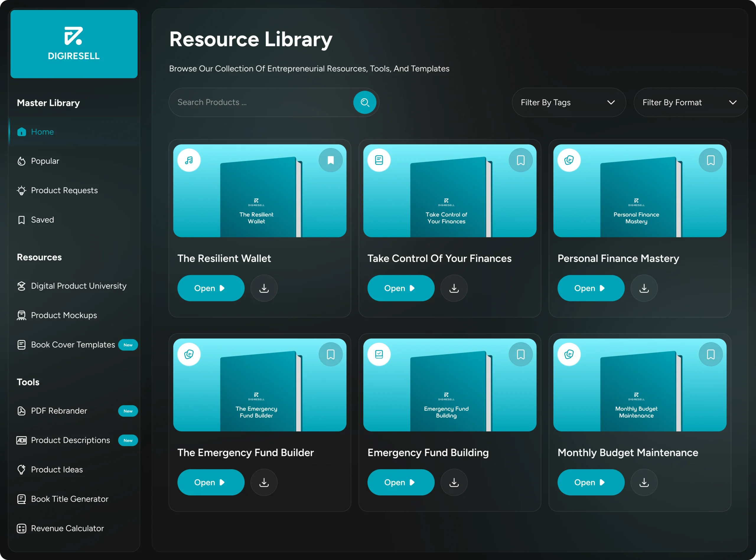756x560 pixels.
Task: Expand the Filter By Tags dropdown
Action: 568,102
